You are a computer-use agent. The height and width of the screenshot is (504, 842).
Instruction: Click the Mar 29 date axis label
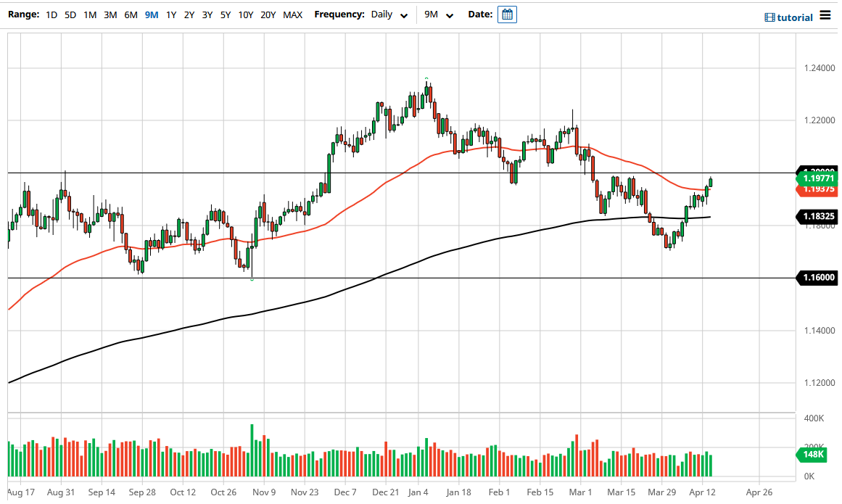(x=661, y=492)
